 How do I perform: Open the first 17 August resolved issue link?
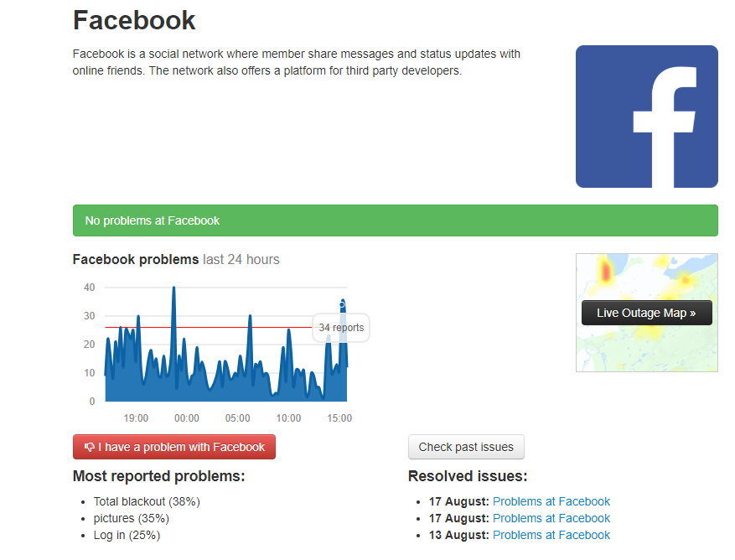(x=551, y=501)
